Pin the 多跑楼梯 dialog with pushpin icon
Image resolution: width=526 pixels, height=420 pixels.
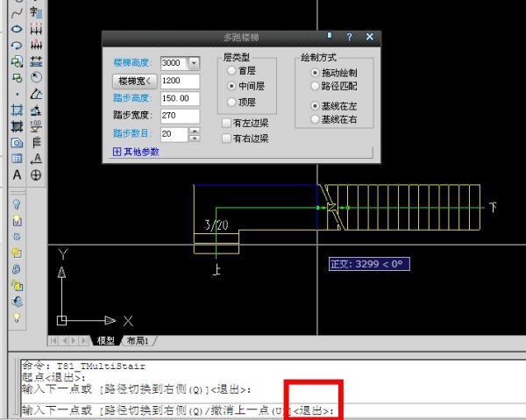(330, 36)
